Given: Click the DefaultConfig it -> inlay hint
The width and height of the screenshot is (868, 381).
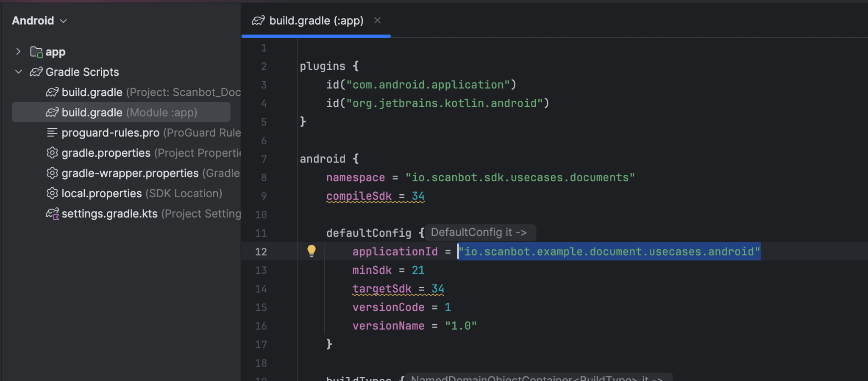Looking at the screenshot, I should coord(480,232).
